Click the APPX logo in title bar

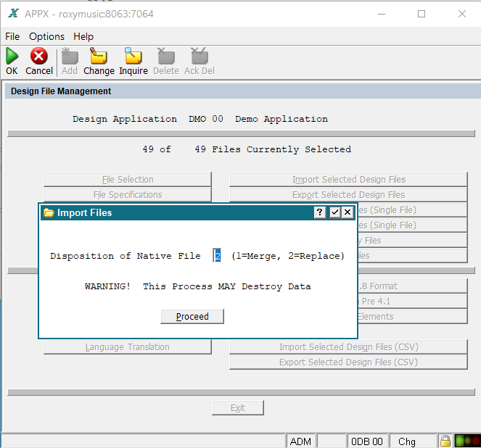point(14,14)
